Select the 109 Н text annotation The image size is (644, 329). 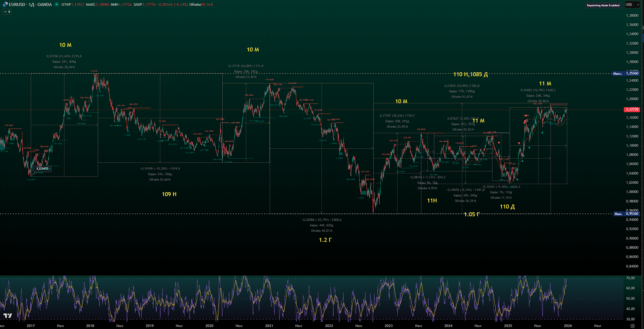click(x=169, y=194)
